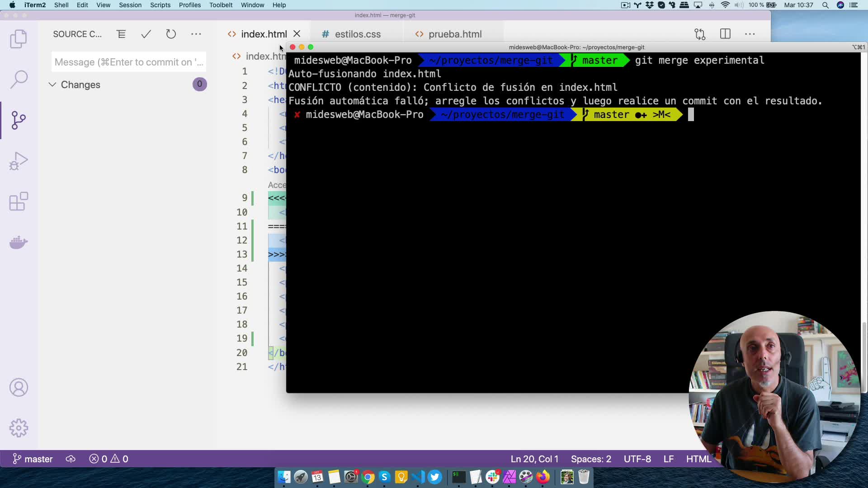The height and width of the screenshot is (488, 868).
Task: Open the Manage settings gear
Action: click(x=18, y=428)
